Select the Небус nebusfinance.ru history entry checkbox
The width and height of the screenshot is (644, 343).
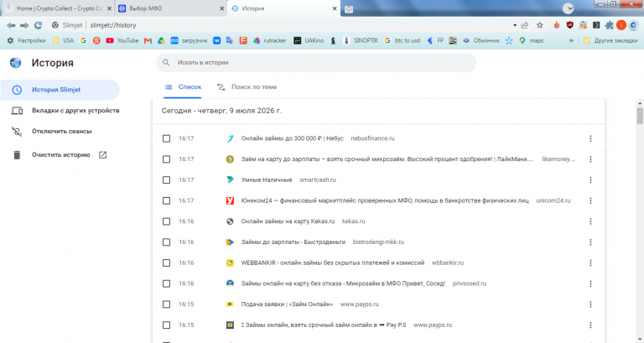pos(166,138)
